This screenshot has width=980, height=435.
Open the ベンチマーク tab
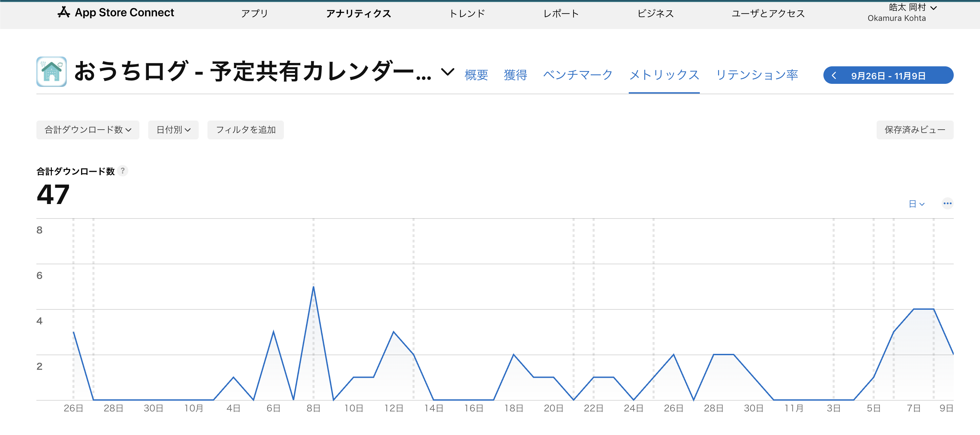tap(578, 75)
